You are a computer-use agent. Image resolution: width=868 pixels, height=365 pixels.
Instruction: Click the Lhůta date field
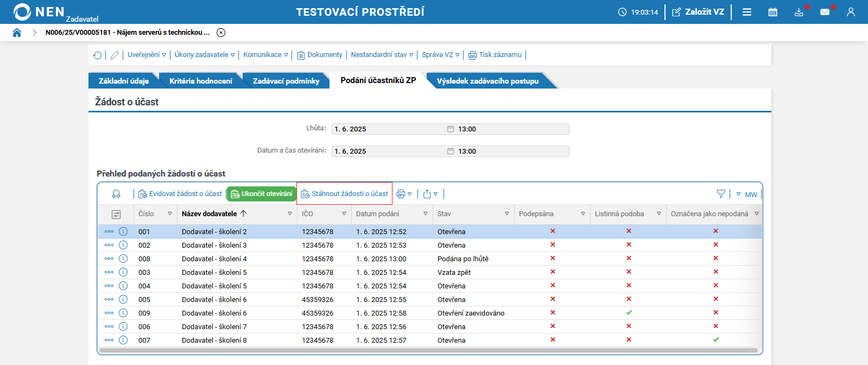click(x=389, y=129)
